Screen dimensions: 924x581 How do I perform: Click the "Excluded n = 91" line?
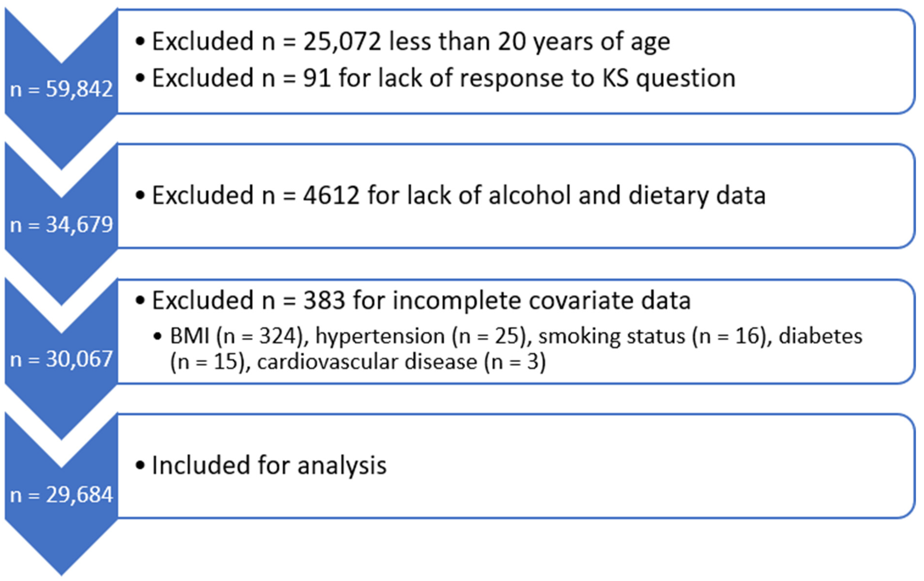click(242, 78)
